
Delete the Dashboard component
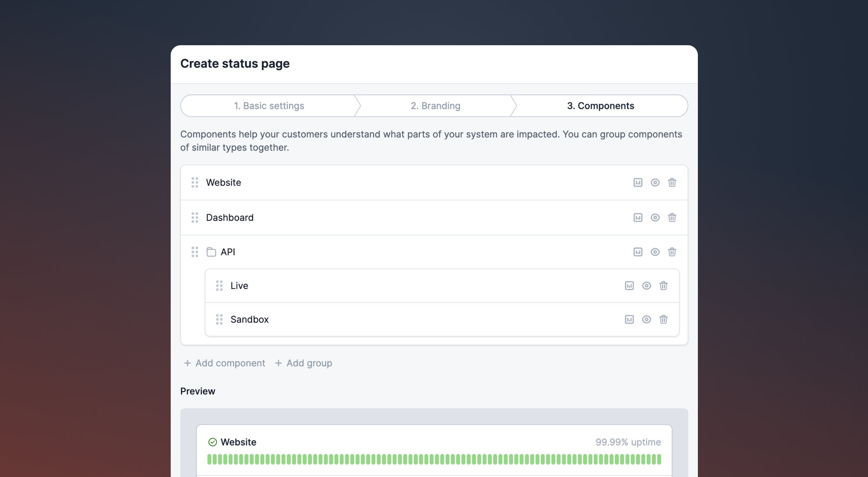672,217
